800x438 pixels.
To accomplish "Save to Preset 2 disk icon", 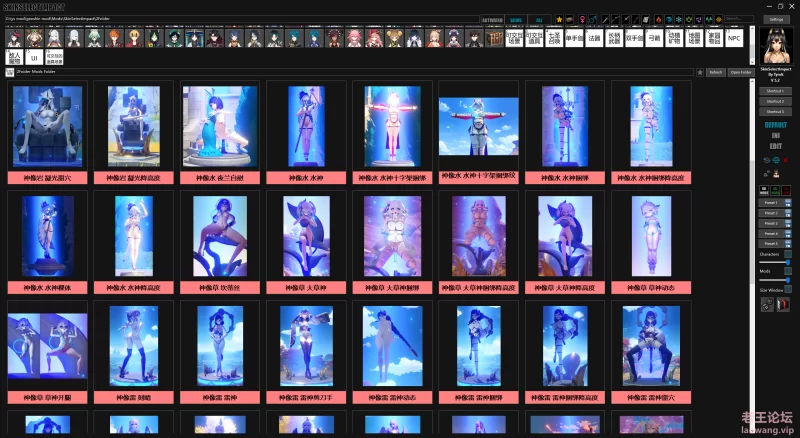I will tap(788, 213).
